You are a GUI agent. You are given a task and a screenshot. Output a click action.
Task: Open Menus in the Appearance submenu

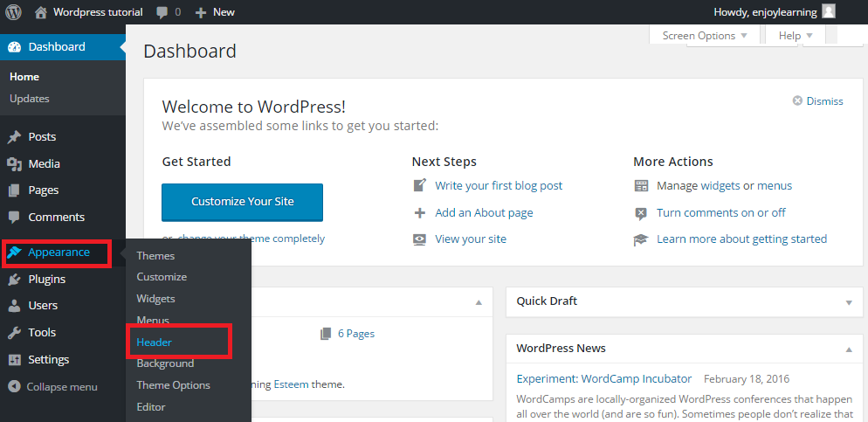(x=153, y=320)
